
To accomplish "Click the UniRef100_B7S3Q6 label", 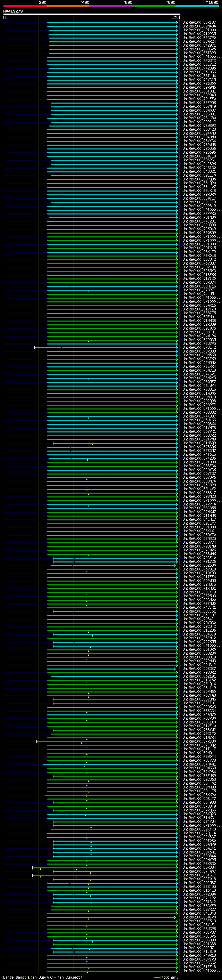I will [x=199, y=447].
